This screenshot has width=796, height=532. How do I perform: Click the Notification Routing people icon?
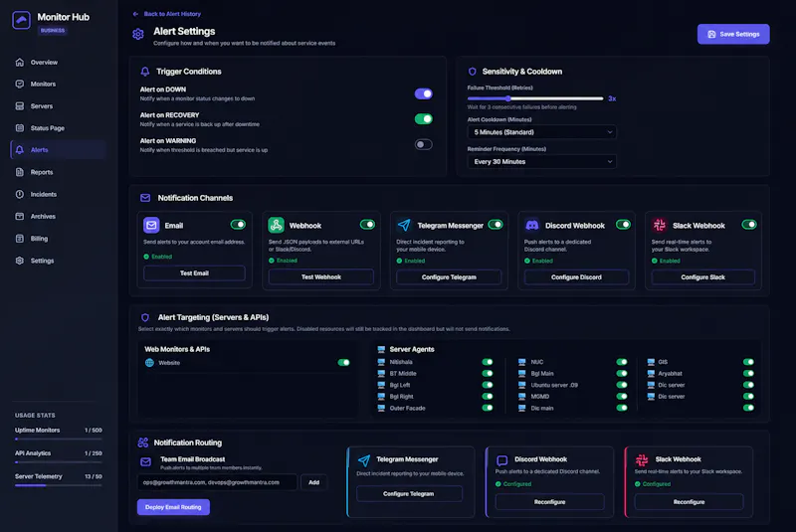tap(143, 443)
